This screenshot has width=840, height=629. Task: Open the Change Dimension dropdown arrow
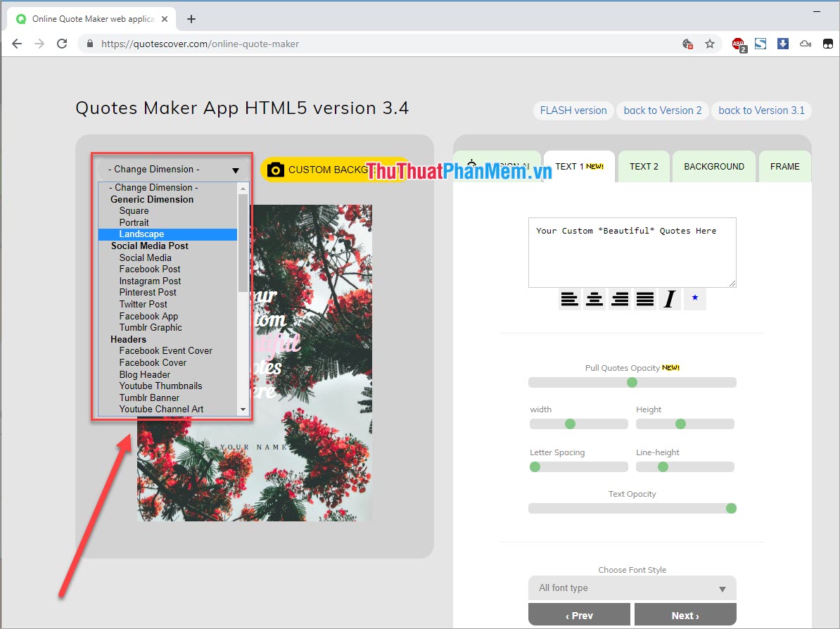(x=236, y=169)
